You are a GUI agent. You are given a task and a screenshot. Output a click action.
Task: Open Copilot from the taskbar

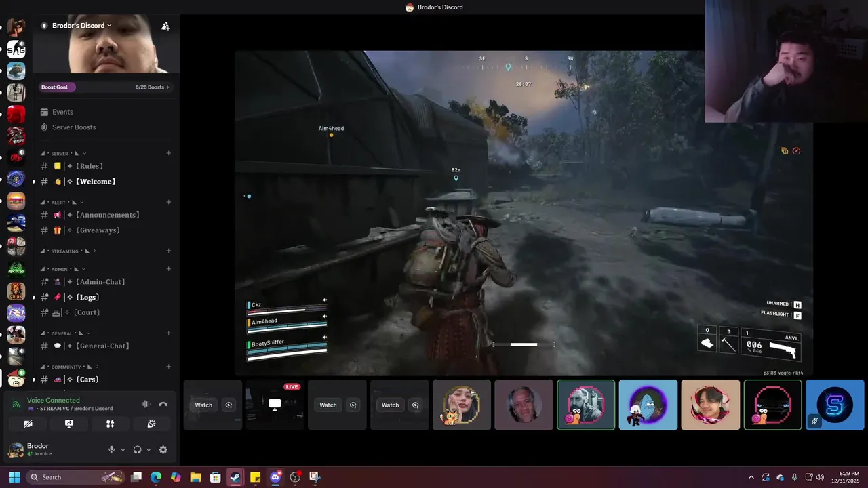coord(176,477)
